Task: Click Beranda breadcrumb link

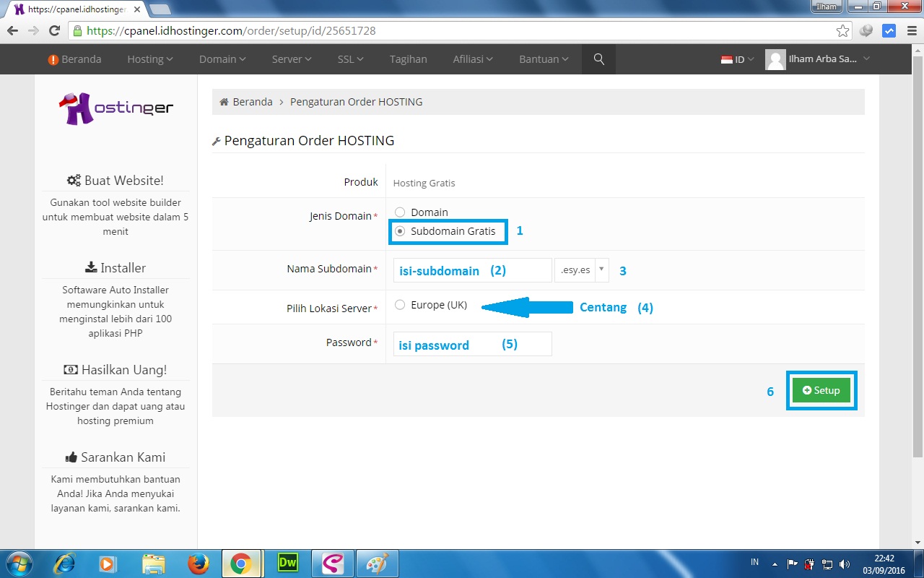Action: coord(253,102)
